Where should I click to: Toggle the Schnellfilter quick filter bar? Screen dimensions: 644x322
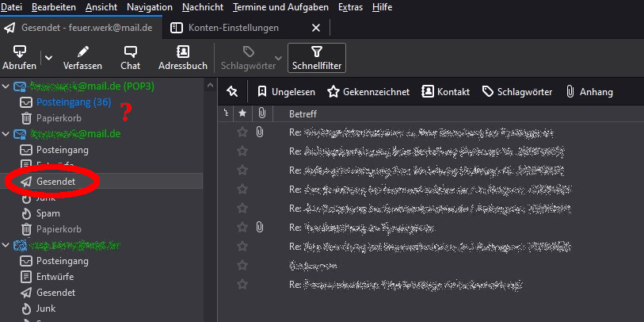coord(317,57)
